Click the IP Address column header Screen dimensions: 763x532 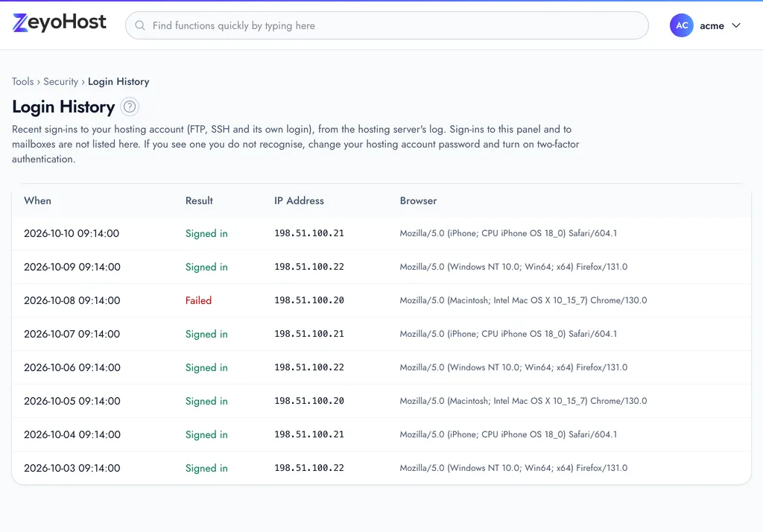tap(299, 200)
